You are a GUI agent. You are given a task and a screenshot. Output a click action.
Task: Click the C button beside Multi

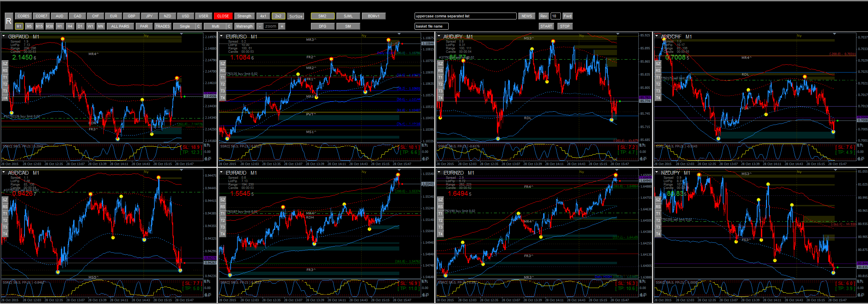click(230, 26)
